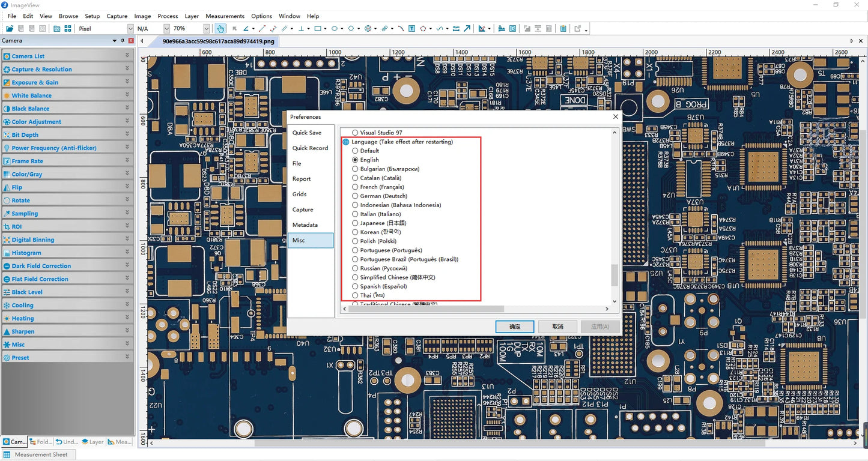This screenshot has height=461, width=868.
Task: Open the zoom percentage dropdown showing 70%
Action: pos(206,28)
